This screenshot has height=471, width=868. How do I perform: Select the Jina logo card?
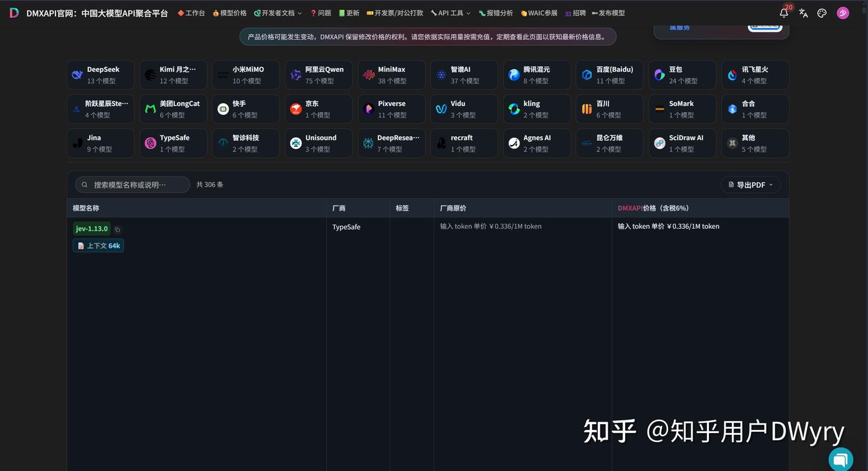101,143
